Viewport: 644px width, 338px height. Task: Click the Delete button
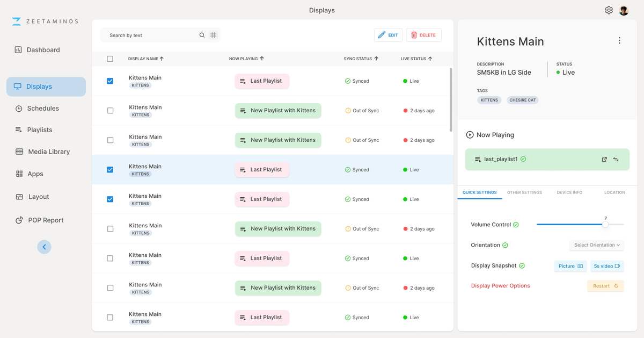(x=424, y=35)
